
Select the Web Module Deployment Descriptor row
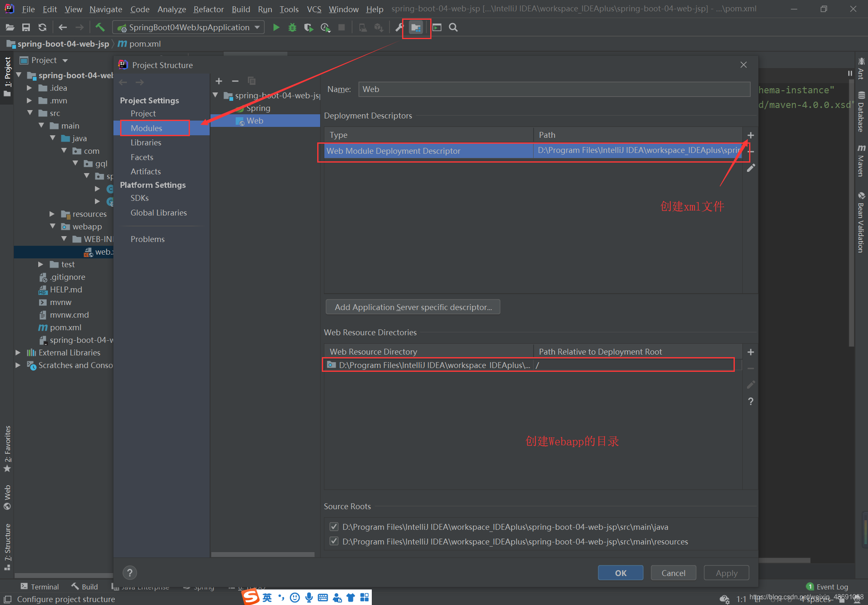(533, 151)
